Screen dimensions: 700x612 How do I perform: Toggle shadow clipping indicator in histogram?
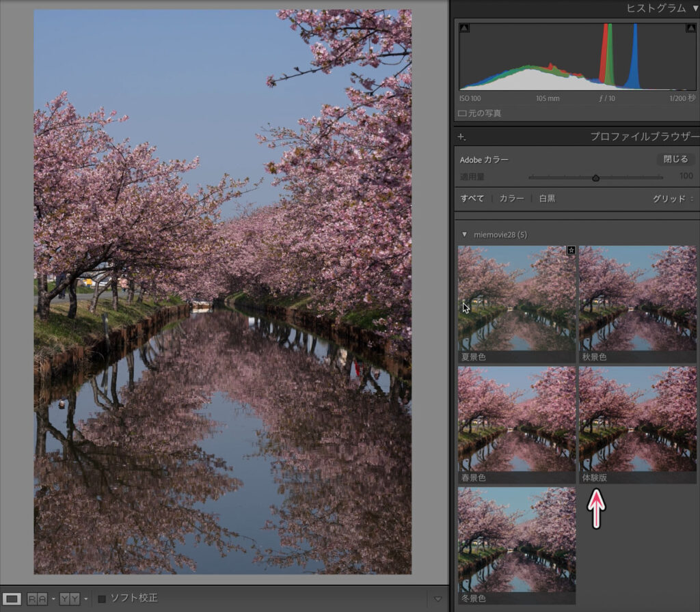(x=465, y=28)
